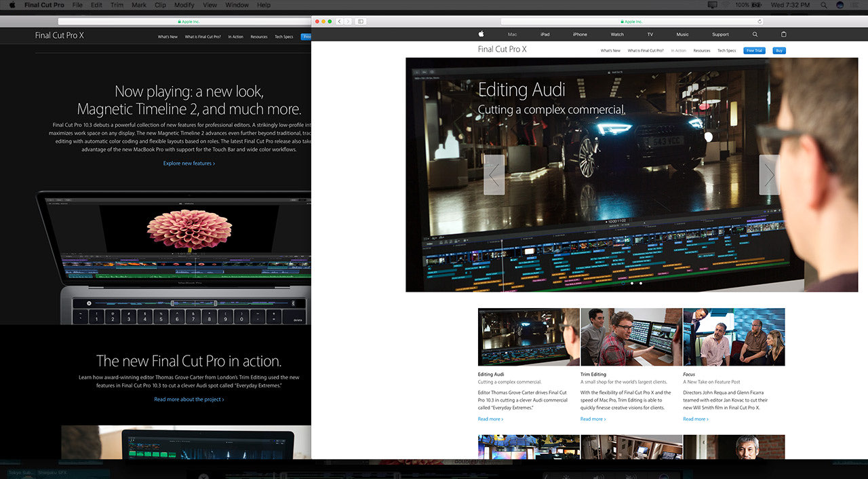The height and width of the screenshot is (479, 868).
Task: Open the Window menu
Action: [x=237, y=5]
